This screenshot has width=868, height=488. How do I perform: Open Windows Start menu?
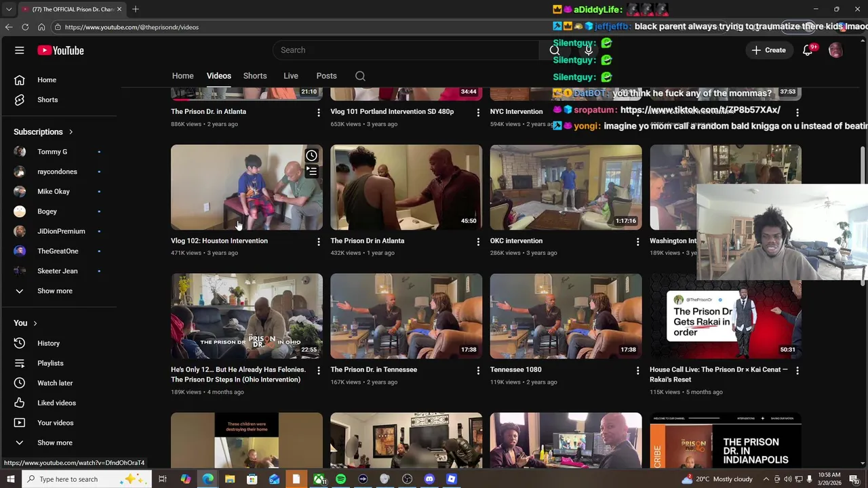(x=11, y=479)
